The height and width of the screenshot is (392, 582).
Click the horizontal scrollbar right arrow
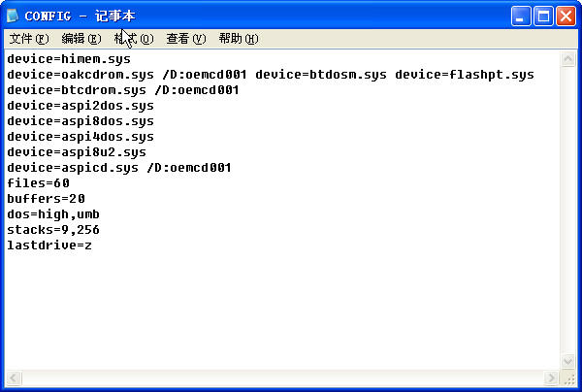coord(551,377)
